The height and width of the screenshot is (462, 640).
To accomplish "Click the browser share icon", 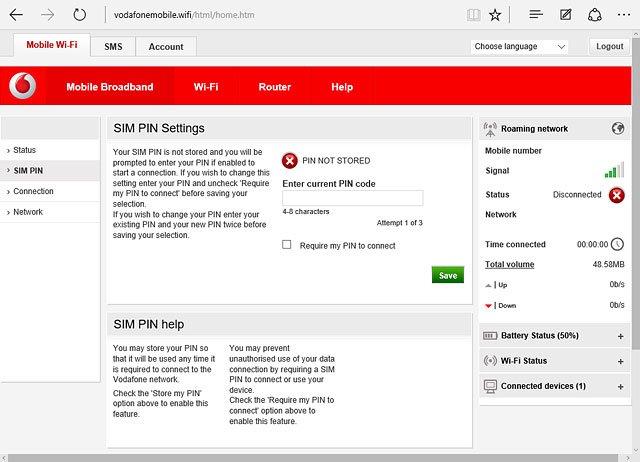I will coord(595,15).
